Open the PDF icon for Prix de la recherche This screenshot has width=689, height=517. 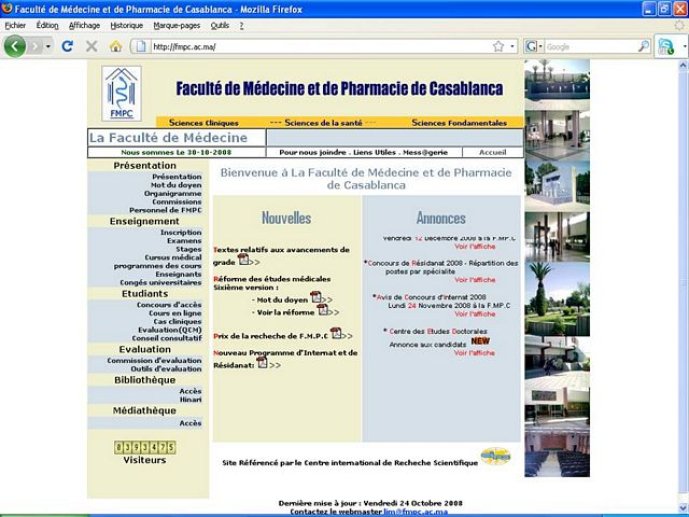point(336,333)
